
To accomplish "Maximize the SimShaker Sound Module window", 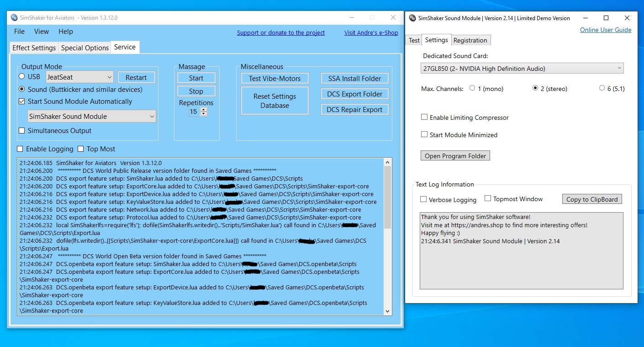I will pyautogui.click(x=606, y=18).
